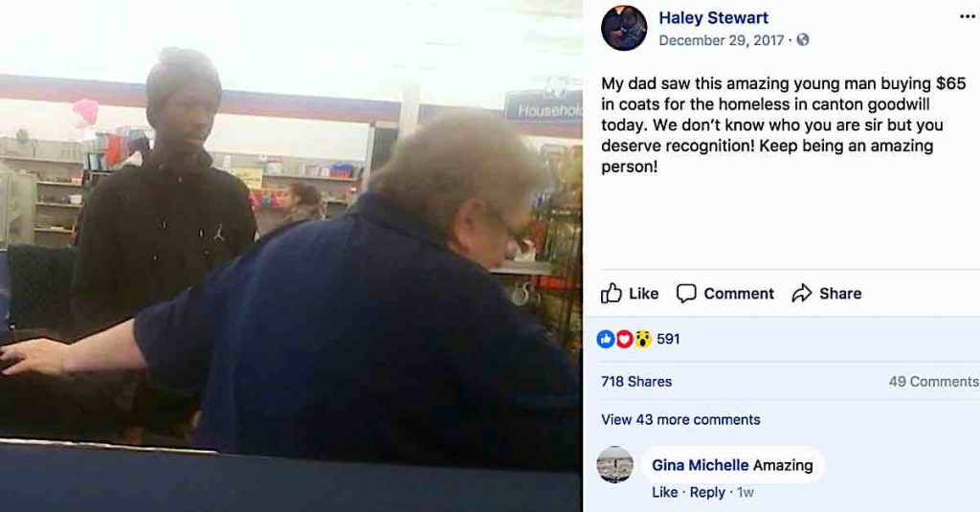This screenshot has height=512, width=980.
Task: Like Gina Michelle's comment
Action: [x=664, y=493]
